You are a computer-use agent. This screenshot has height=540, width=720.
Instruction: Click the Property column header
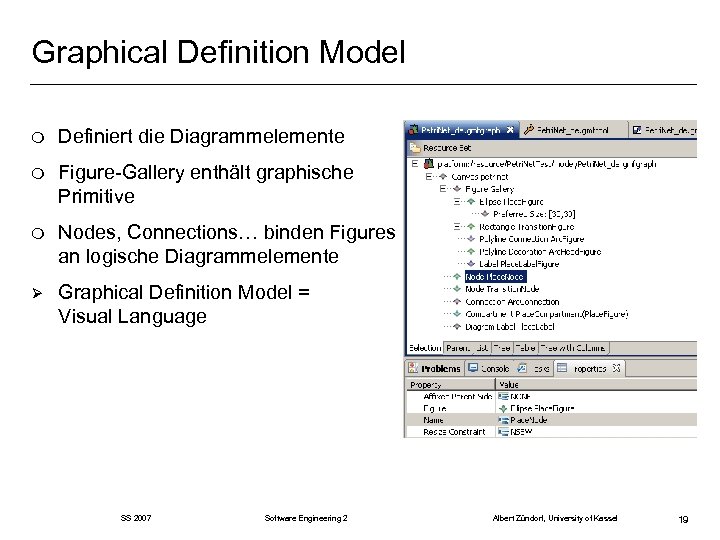click(x=450, y=384)
